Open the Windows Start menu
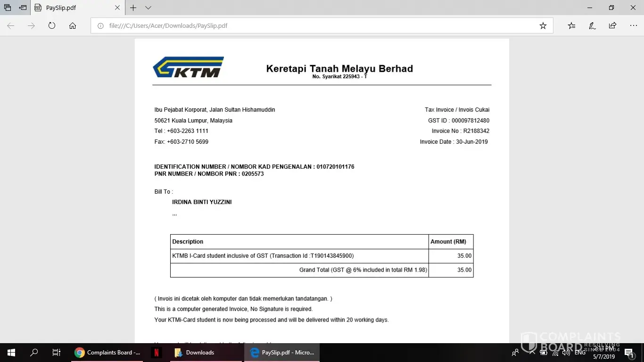Image resolution: width=644 pixels, height=362 pixels. pos(11,353)
